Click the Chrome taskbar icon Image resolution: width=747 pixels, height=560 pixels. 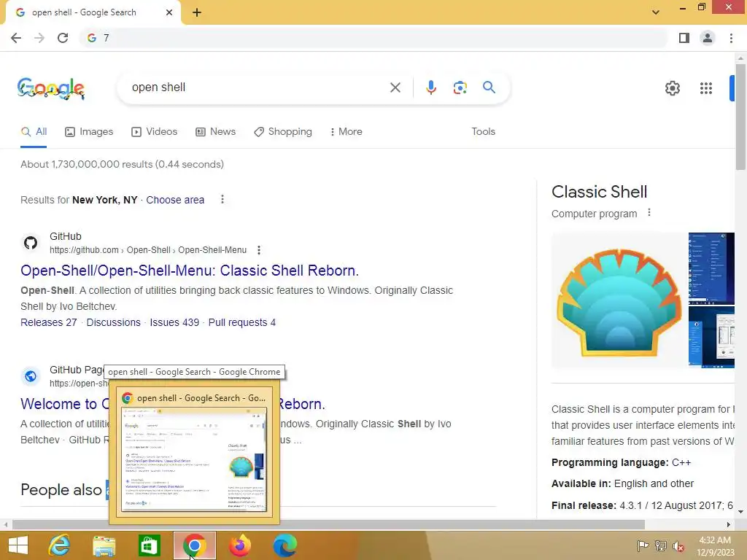194,545
